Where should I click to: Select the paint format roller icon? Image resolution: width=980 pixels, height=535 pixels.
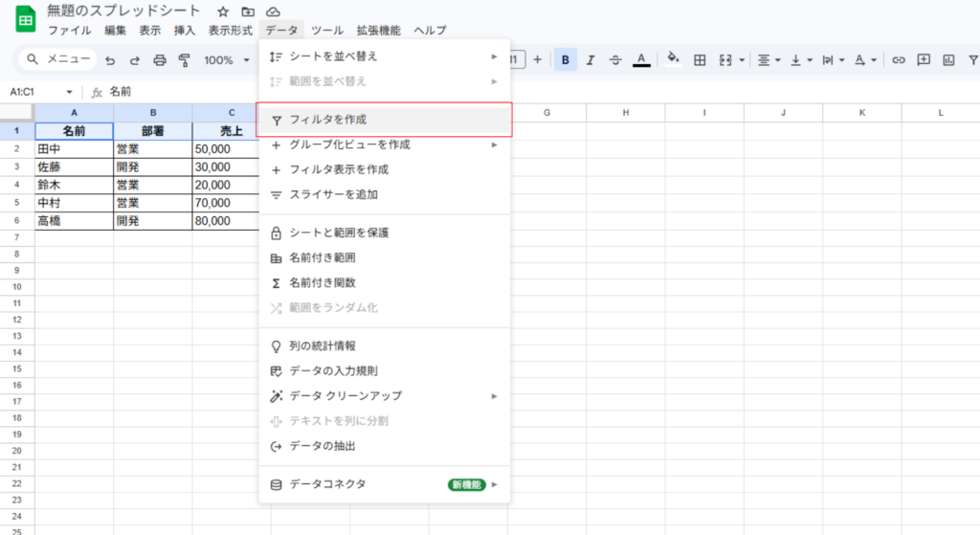[185, 60]
